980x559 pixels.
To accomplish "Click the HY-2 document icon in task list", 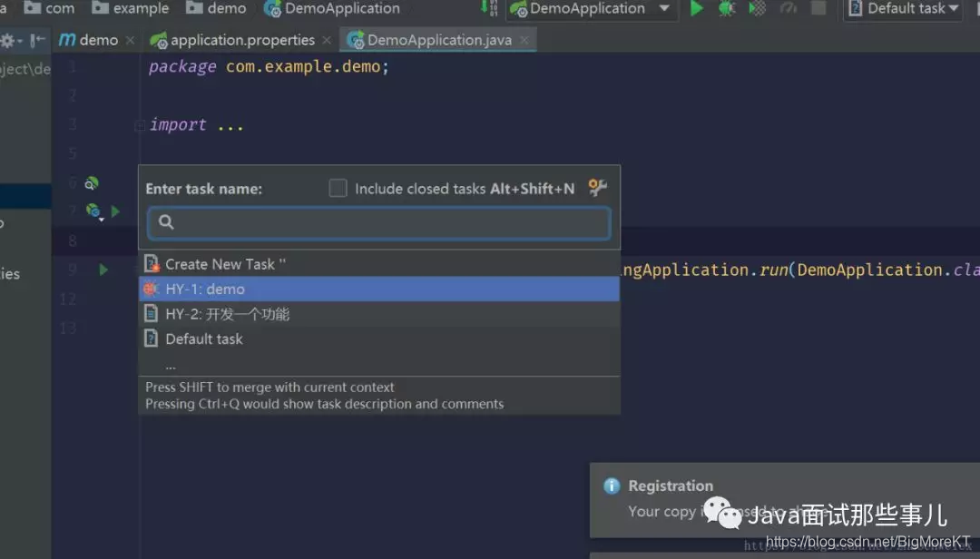I will (x=151, y=313).
